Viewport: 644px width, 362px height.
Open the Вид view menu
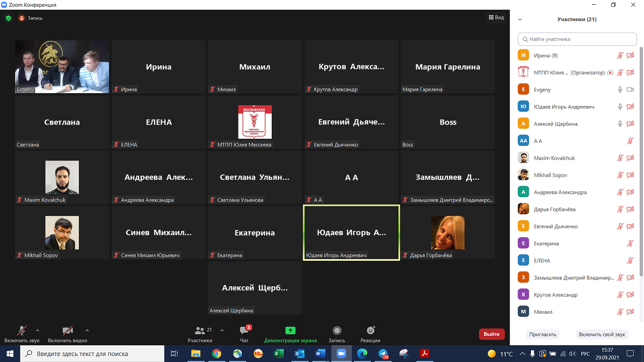click(x=496, y=18)
